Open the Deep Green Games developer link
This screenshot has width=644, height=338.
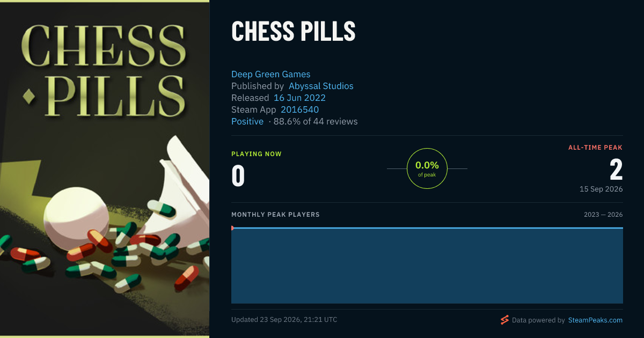[x=270, y=74]
